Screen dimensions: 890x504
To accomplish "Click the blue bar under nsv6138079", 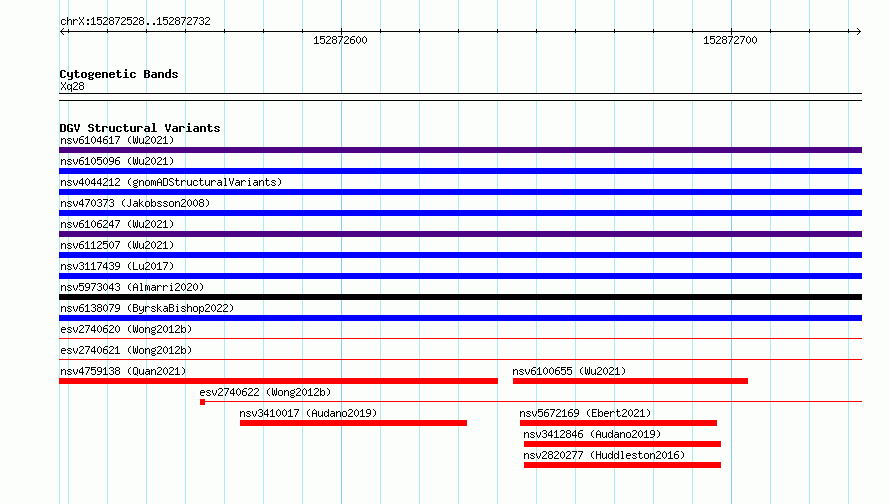I will tap(460, 318).
